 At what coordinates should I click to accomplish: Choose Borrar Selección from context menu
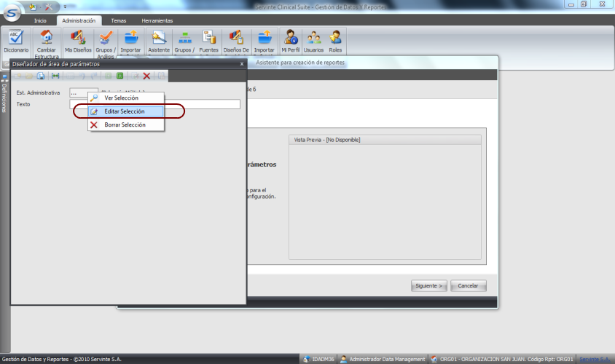tap(125, 125)
